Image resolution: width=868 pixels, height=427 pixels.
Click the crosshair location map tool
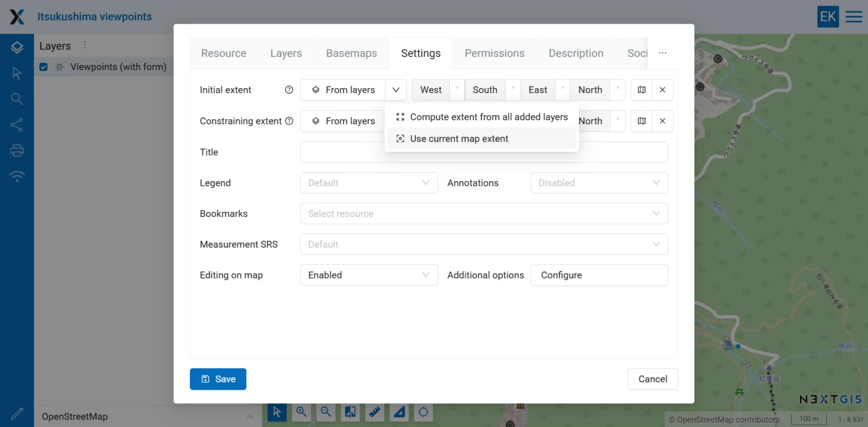click(423, 412)
